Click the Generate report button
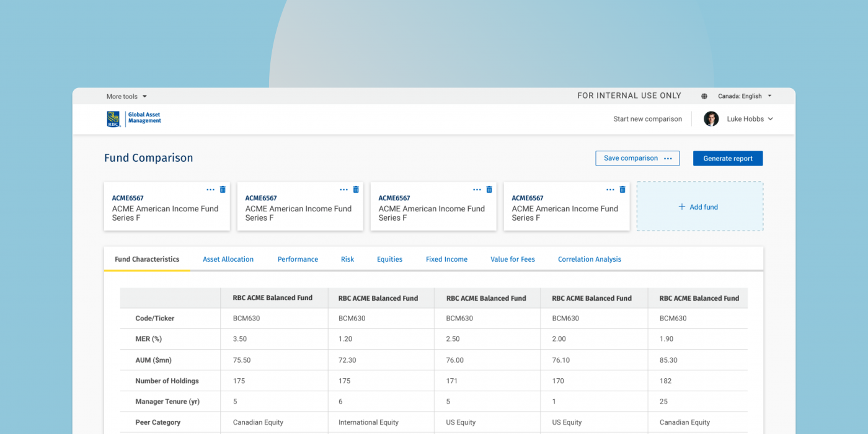The width and height of the screenshot is (868, 434). click(728, 159)
